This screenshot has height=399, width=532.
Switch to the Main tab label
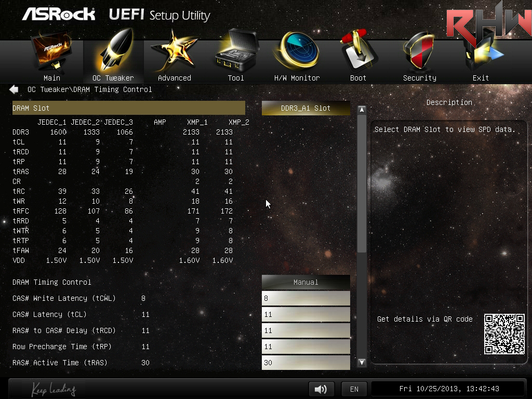point(52,78)
